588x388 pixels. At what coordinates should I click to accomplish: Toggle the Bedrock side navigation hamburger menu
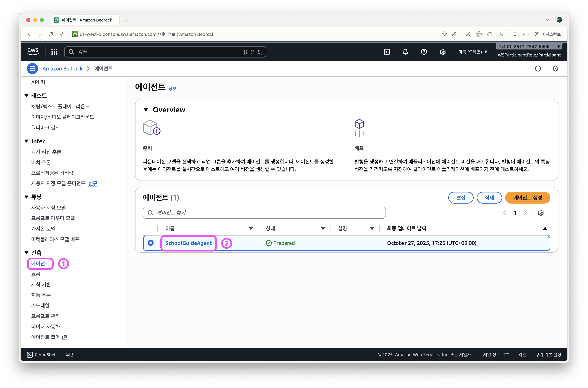pos(32,69)
